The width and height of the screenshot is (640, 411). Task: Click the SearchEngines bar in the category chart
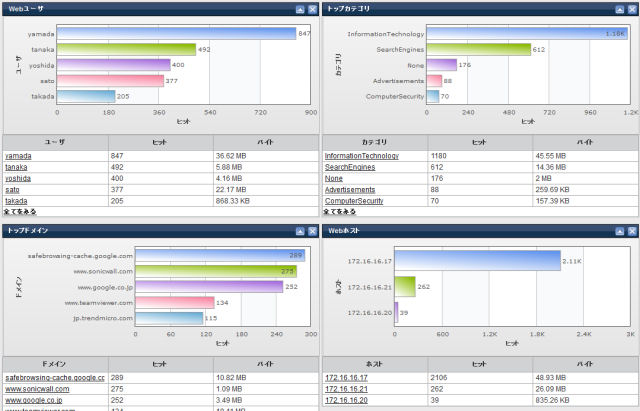[479, 49]
